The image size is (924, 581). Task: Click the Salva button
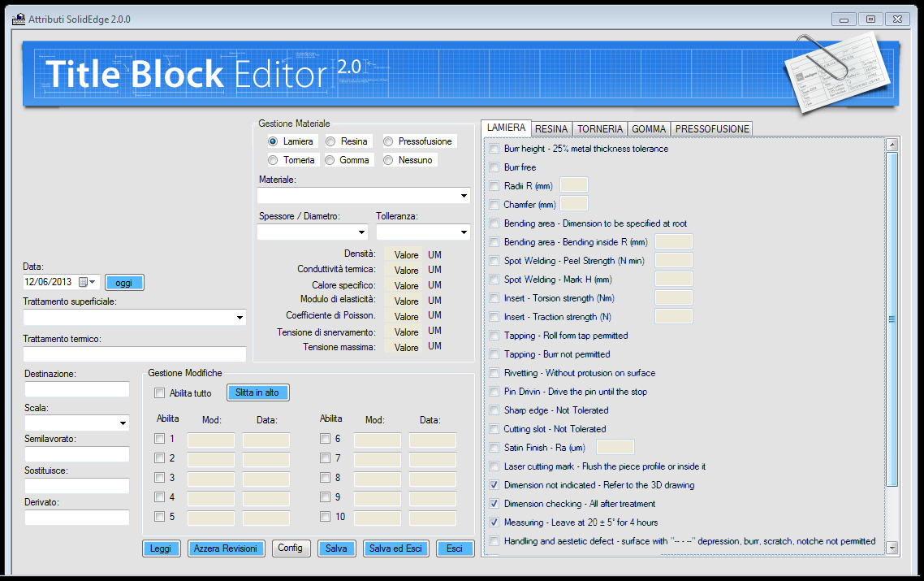[x=336, y=548]
